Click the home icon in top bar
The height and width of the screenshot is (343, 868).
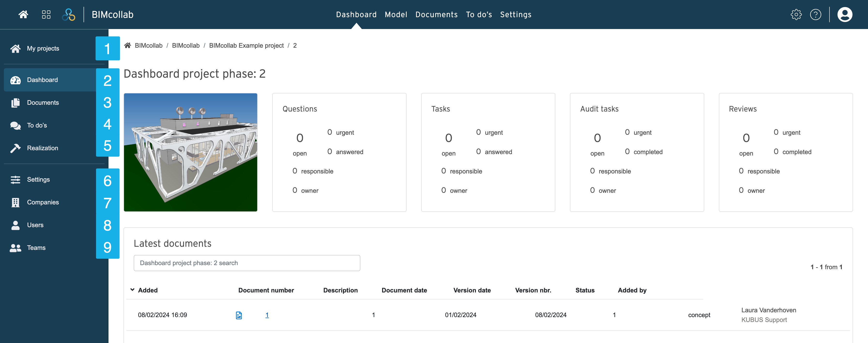click(23, 15)
